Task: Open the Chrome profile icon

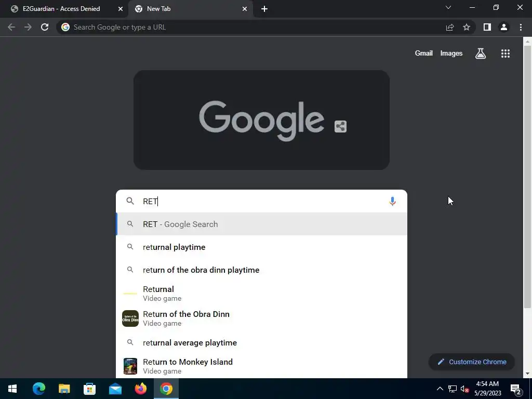Action: click(x=504, y=27)
